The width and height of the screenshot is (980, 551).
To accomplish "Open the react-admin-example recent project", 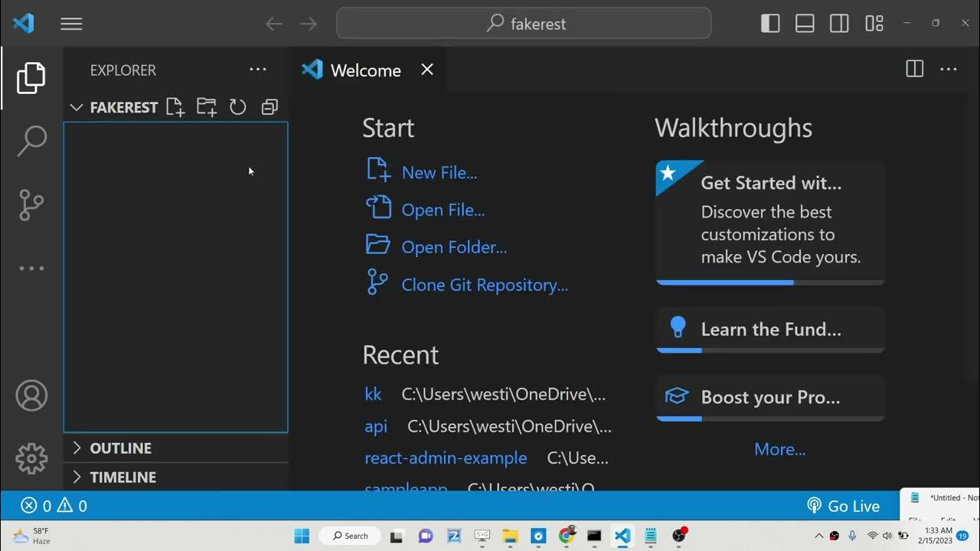I will point(446,458).
